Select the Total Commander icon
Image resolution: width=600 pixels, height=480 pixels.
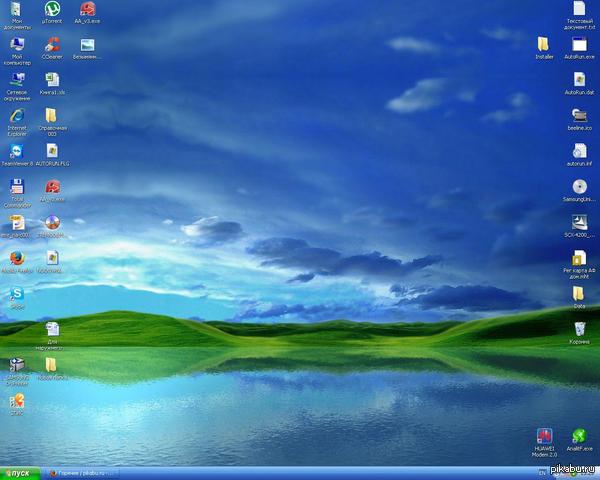[x=17, y=186]
